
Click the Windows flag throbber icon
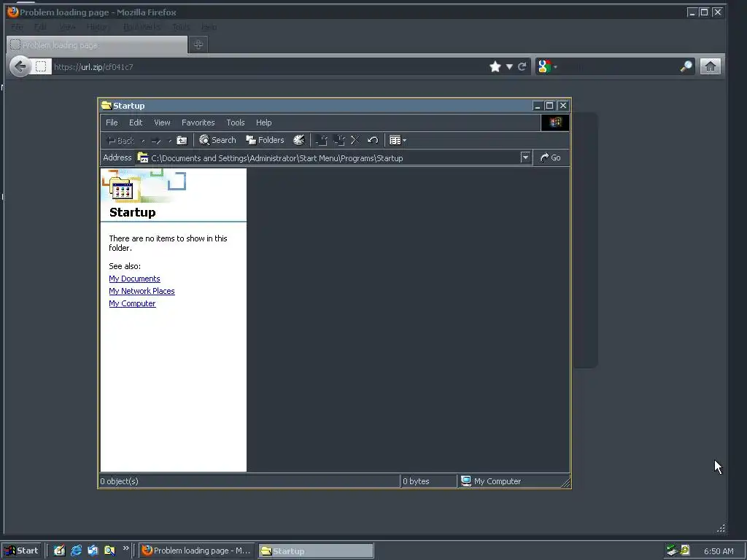[555, 122]
